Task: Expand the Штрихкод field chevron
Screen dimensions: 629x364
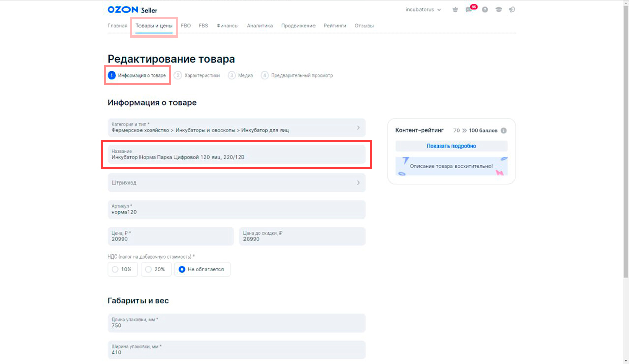Action: (358, 183)
